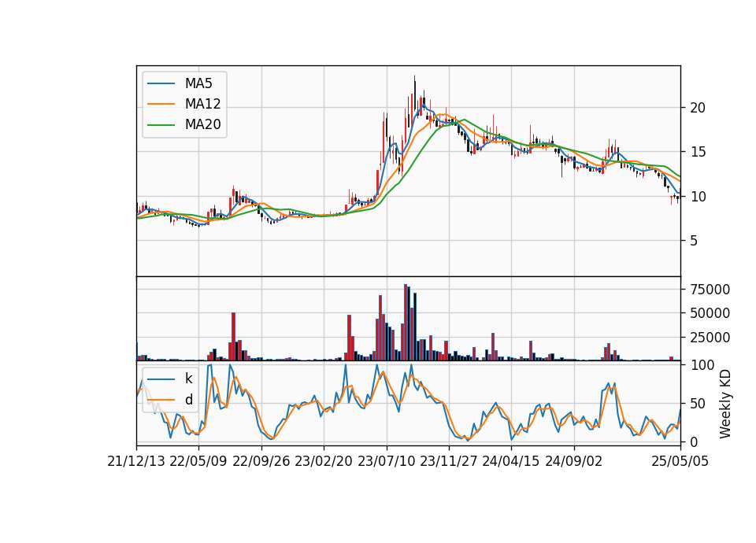Click the date label 22/05/09
This screenshot has height=543, width=756.
198,462
